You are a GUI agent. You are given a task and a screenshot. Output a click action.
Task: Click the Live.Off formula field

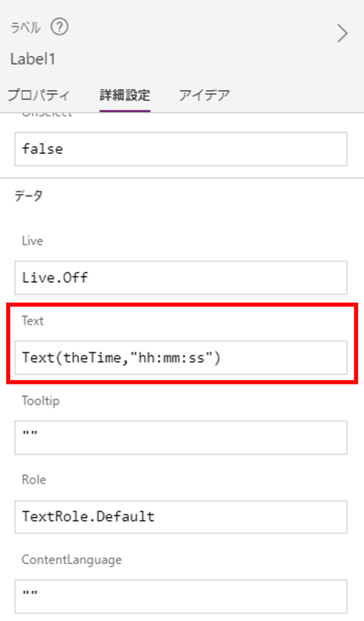click(x=180, y=278)
